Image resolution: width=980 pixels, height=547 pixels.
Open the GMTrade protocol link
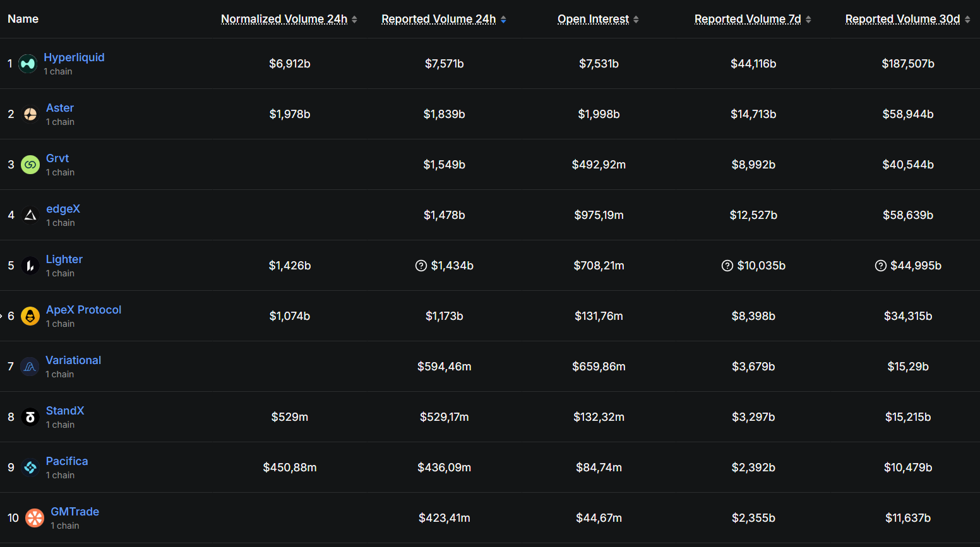75,512
